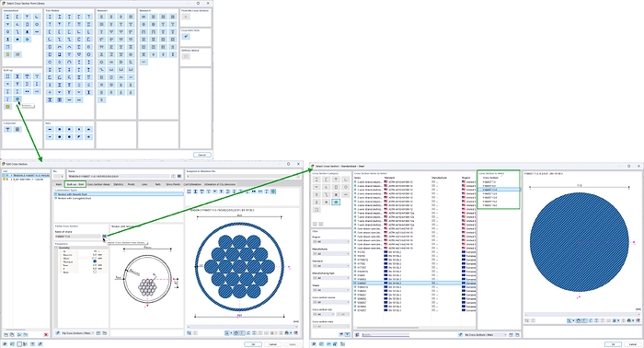
Task: Select highlighted Y1860S7 11.0 in the Cross-Section to Select list
Action: (499, 190)
